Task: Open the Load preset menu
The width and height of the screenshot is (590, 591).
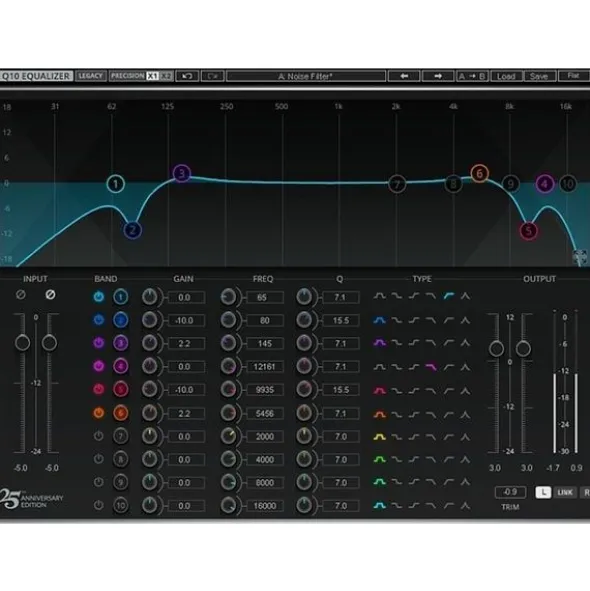Action: pos(506,76)
